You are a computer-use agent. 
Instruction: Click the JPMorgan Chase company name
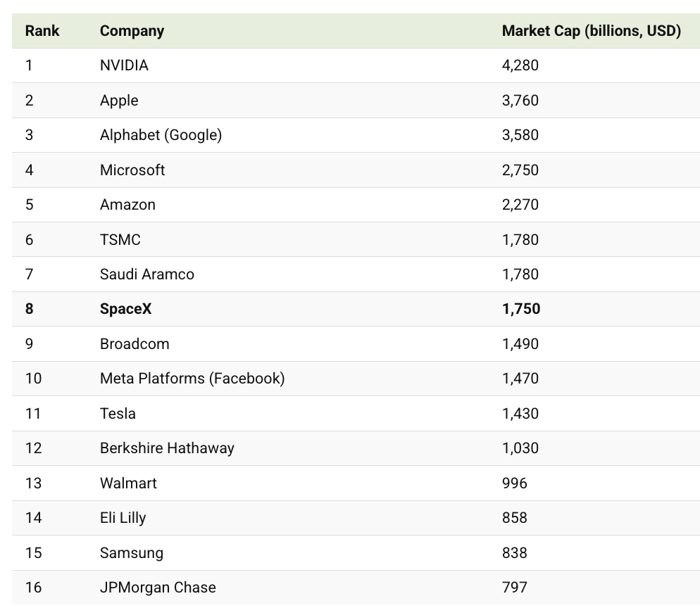pos(158,588)
